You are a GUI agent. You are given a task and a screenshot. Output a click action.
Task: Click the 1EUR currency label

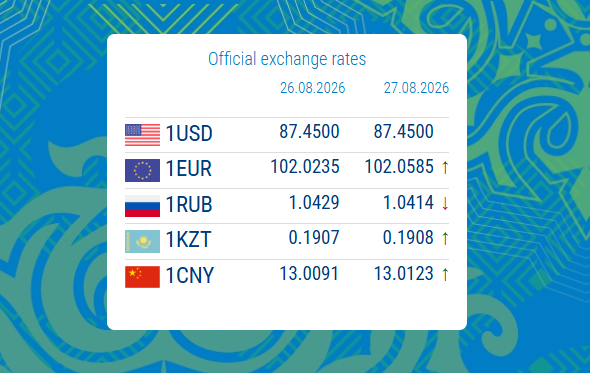pyautogui.click(x=189, y=169)
